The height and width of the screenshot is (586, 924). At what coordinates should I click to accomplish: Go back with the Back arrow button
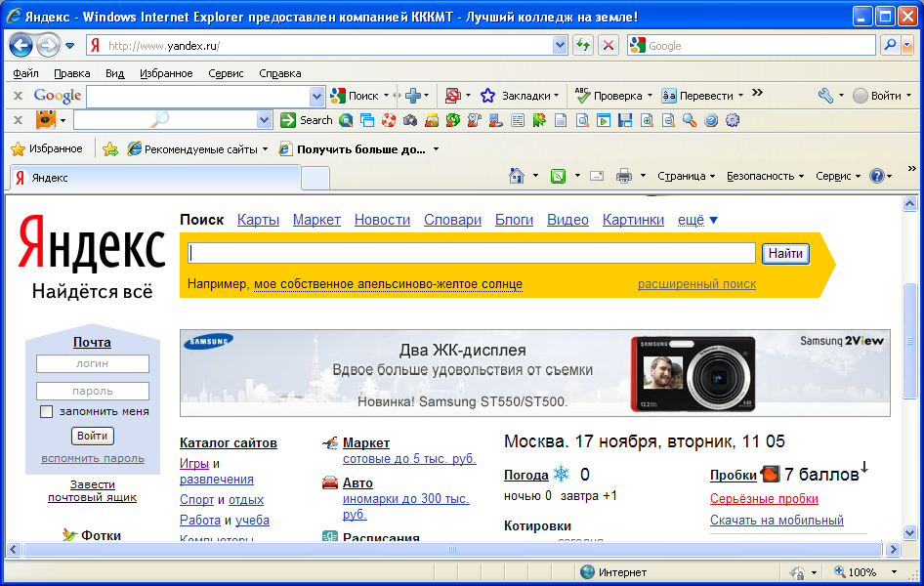coord(21,45)
